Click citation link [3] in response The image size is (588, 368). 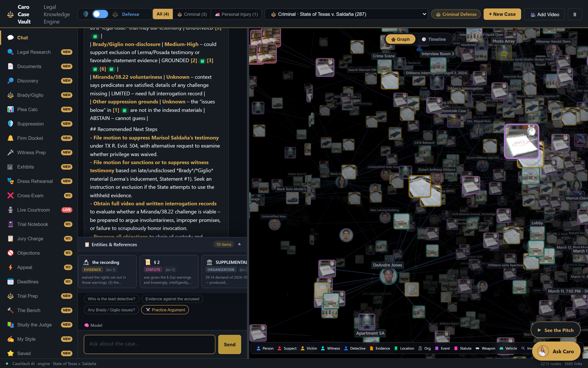click(x=210, y=60)
